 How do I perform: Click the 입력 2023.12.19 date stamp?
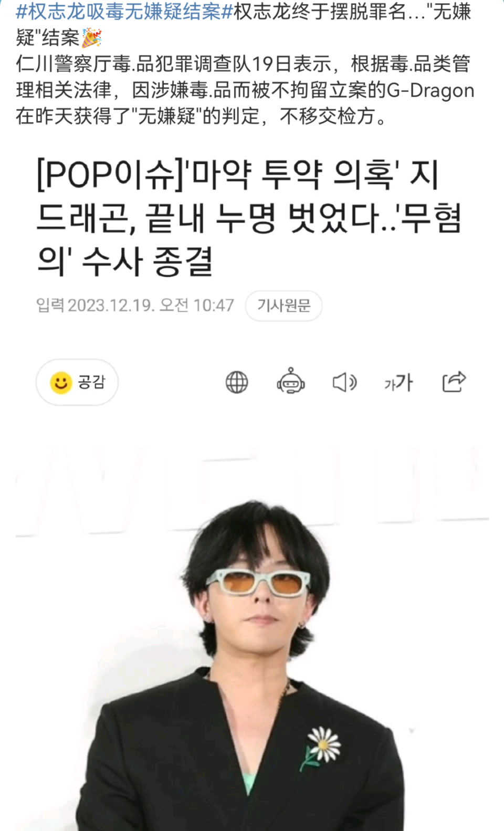(135, 305)
